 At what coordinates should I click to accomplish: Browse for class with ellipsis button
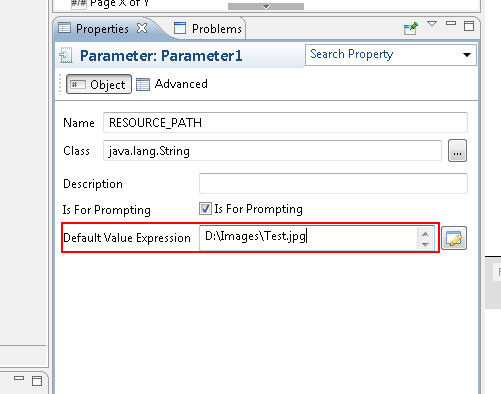coord(457,151)
